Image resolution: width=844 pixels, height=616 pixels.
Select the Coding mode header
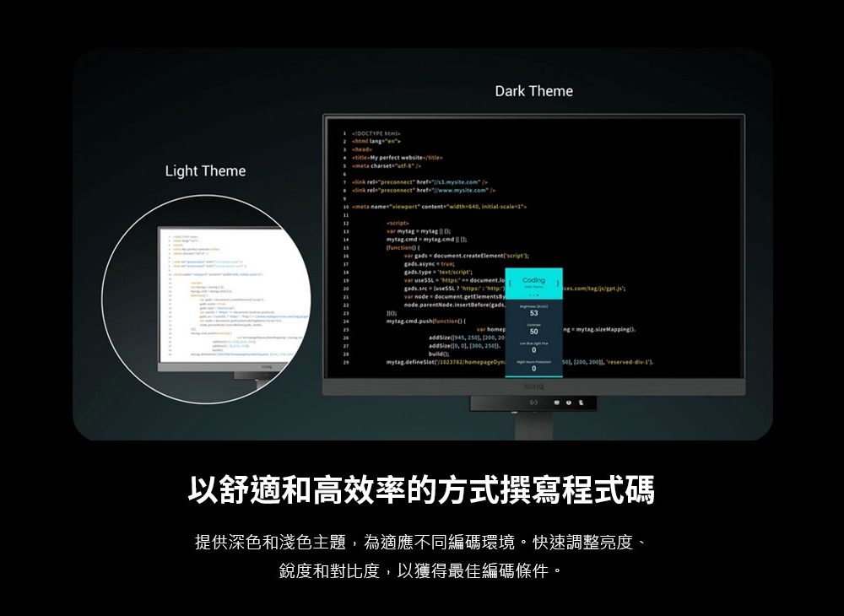534,280
